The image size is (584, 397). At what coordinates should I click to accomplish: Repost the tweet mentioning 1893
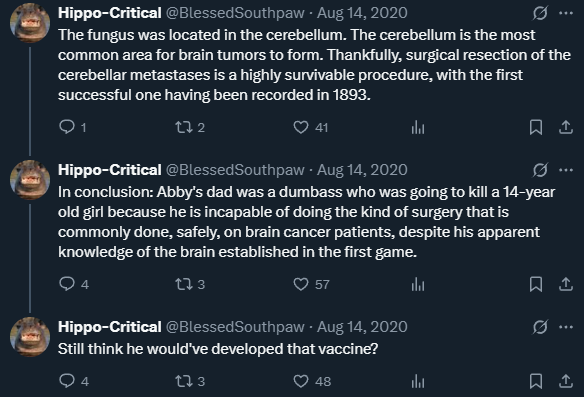point(184,127)
